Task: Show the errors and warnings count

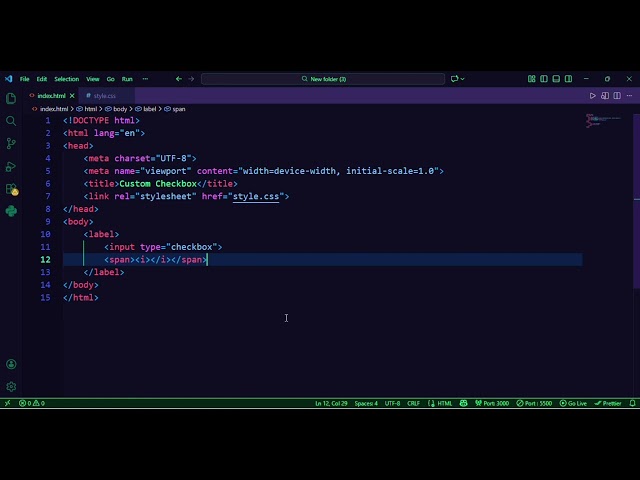Action: point(32,403)
